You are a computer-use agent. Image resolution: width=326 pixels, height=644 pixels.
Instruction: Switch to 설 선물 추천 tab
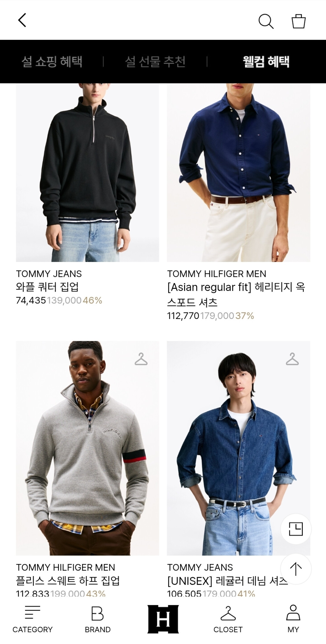click(x=155, y=61)
